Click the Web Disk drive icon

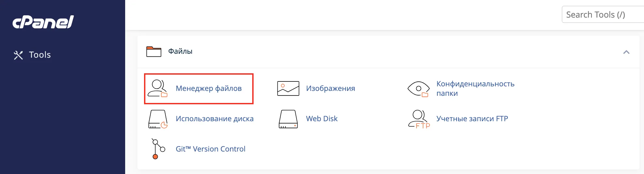coord(288,119)
